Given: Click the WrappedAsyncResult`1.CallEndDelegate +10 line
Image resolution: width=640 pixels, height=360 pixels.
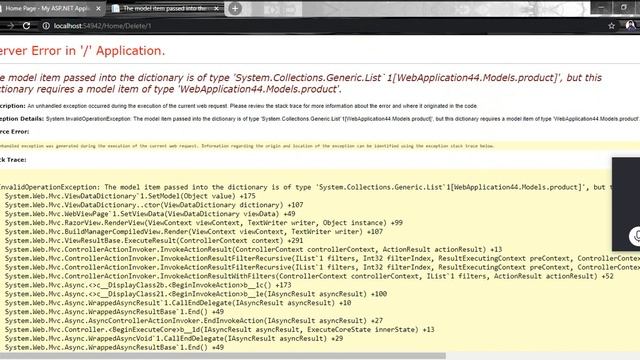Looking at the screenshot, I should tap(178, 303).
